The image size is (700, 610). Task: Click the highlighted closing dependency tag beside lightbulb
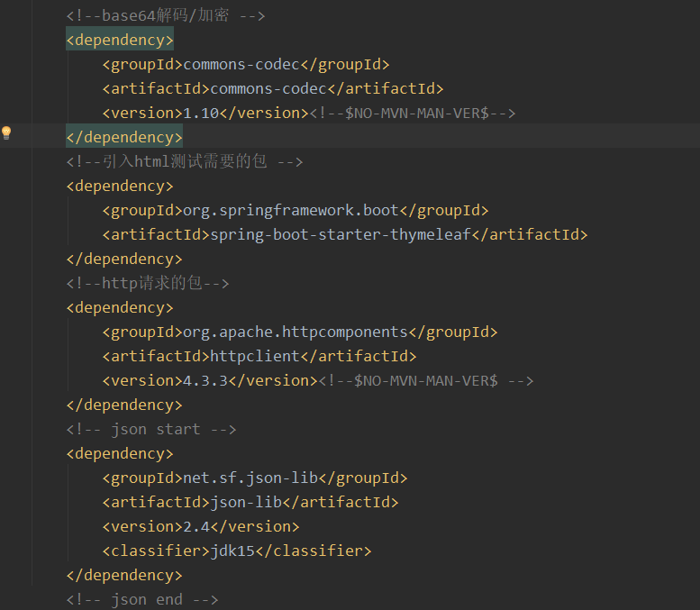click(x=124, y=137)
